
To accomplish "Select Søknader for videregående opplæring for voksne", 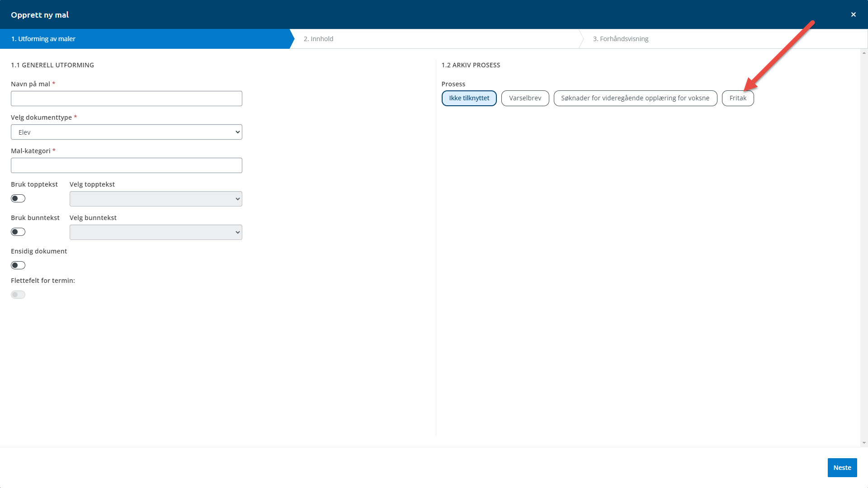I will (635, 98).
